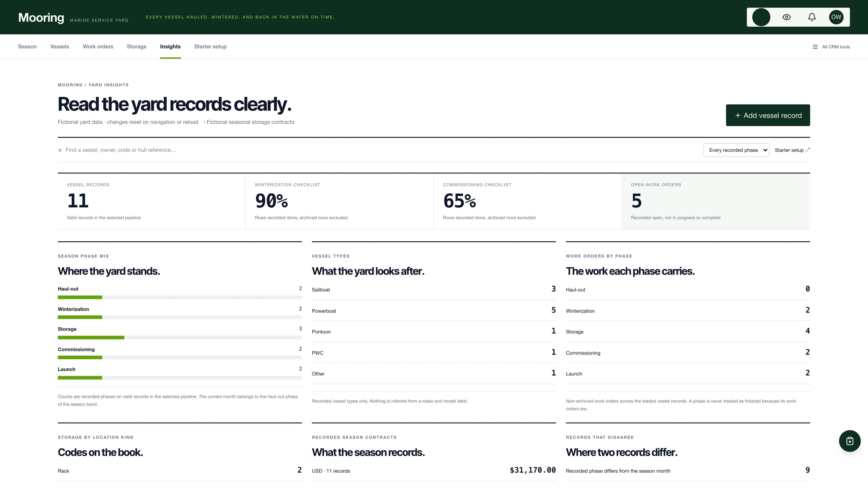Click the floating clipboard button at bottom right
The image size is (868, 488).
[x=849, y=441]
